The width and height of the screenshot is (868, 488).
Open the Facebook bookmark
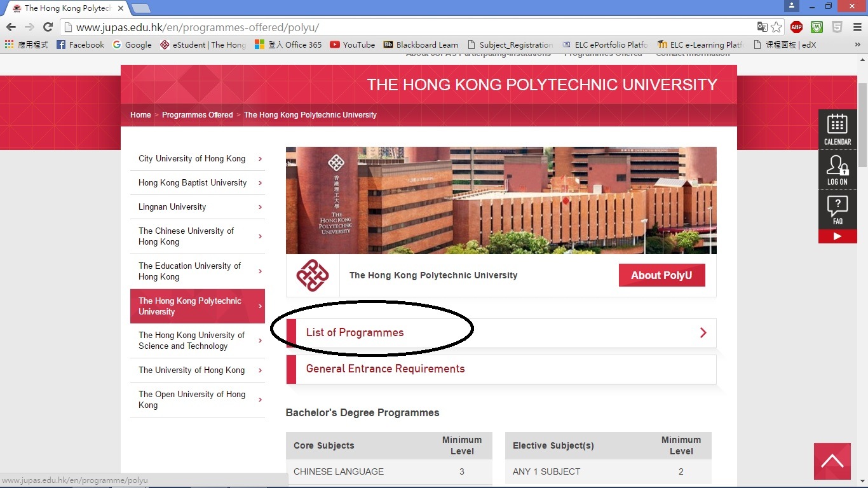point(80,44)
